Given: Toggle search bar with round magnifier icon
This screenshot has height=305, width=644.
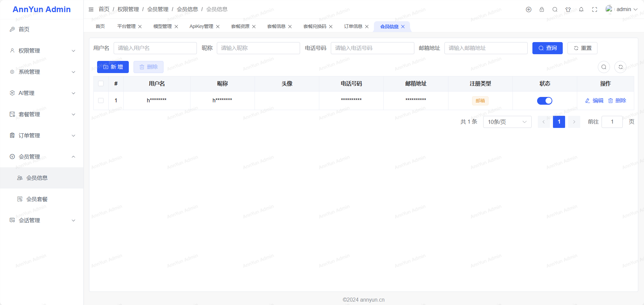Looking at the screenshot, I should point(604,67).
